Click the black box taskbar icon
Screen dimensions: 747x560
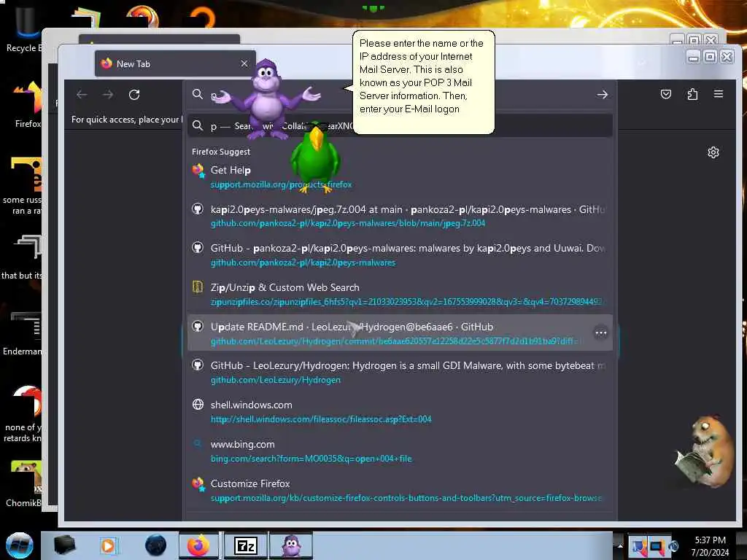[64, 545]
